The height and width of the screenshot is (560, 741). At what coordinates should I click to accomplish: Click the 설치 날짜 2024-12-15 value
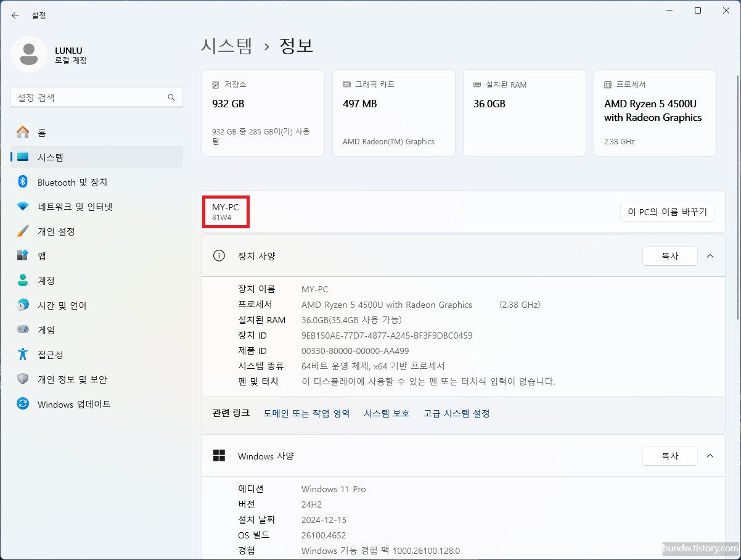[324, 520]
